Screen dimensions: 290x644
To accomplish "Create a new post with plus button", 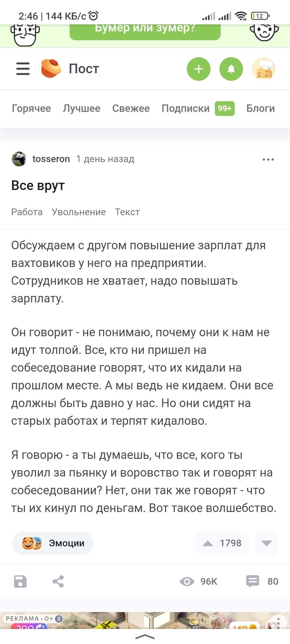I will coord(199,69).
